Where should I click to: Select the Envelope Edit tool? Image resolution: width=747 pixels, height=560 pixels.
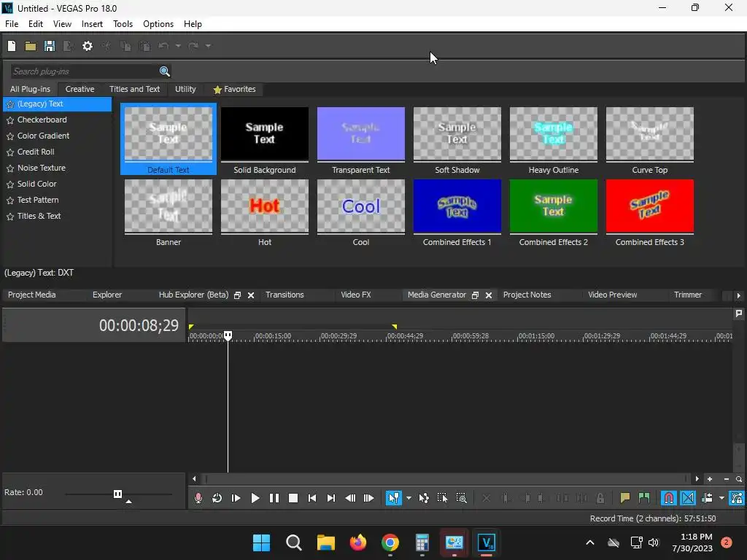point(424,498)
